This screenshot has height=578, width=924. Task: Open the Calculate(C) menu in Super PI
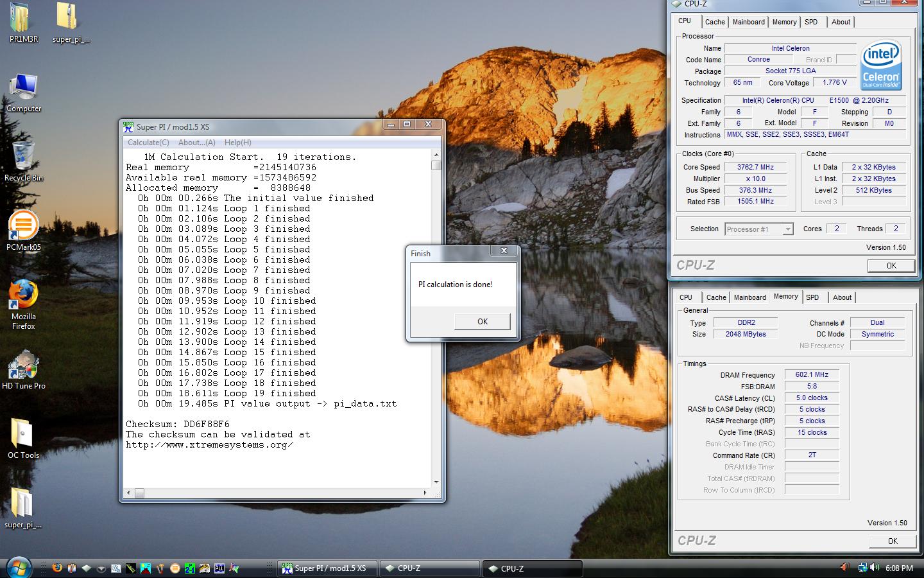148,143
